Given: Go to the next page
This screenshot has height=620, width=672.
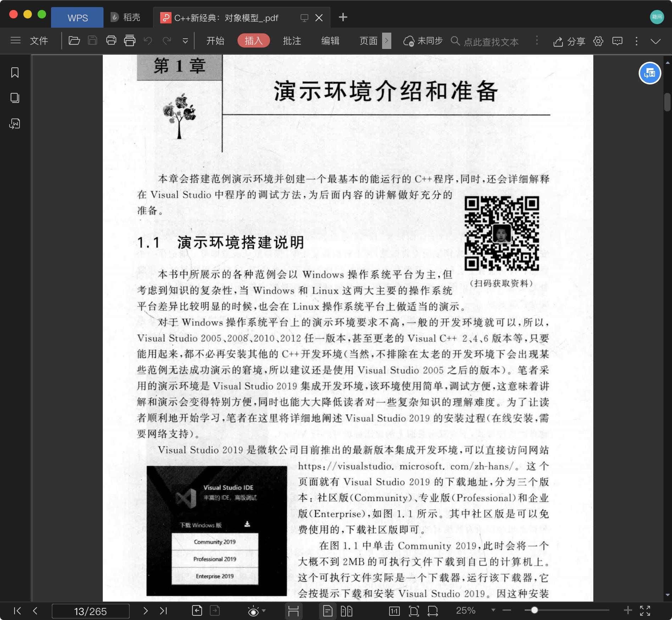Looking at the screenshot, I should tap(145, 611).
